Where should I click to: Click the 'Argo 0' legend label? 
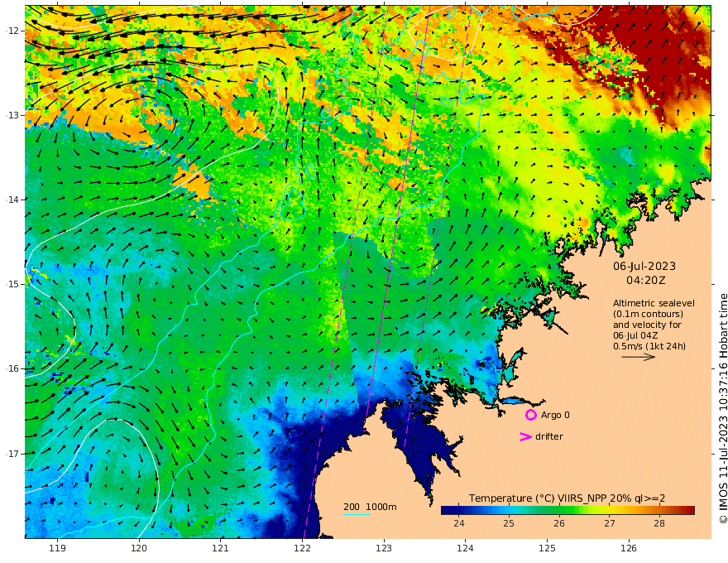(x=555, y=415)
